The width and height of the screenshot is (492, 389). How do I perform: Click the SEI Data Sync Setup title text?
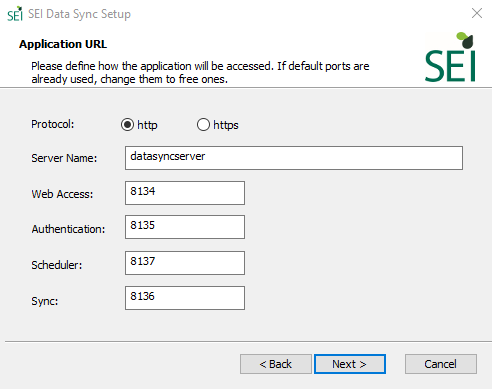click(x=79, y=14)
